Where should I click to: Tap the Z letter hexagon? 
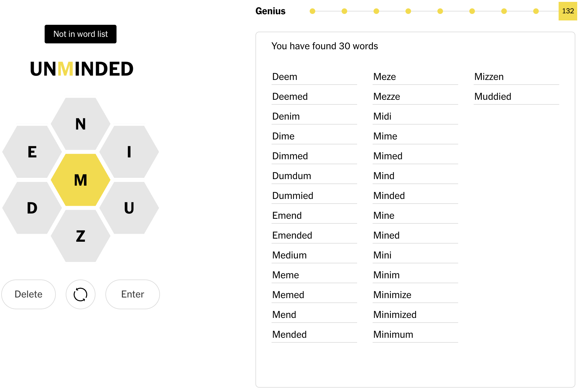pos(81,236)
